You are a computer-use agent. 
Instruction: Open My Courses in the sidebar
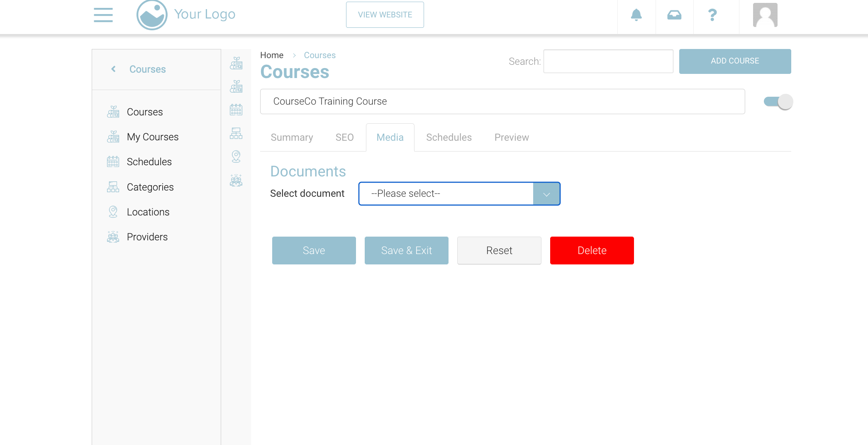click(x=152, y=137)
